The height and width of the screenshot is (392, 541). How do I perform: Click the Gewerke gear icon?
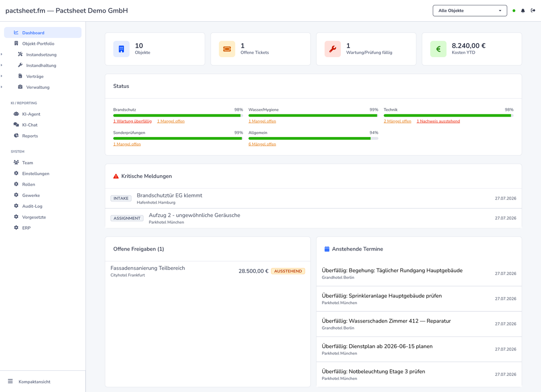point(16,195)
